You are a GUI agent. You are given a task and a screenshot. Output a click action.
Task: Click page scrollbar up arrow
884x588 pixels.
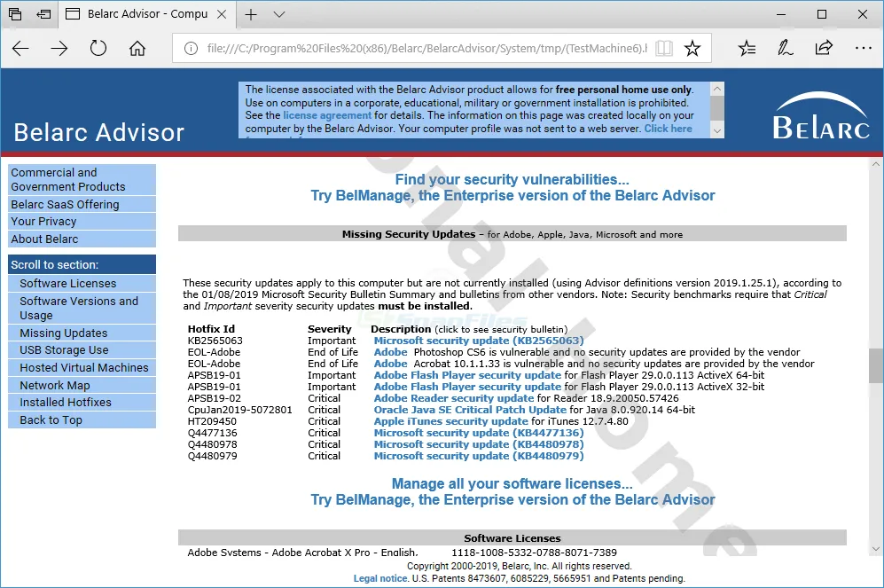point(875,165)
